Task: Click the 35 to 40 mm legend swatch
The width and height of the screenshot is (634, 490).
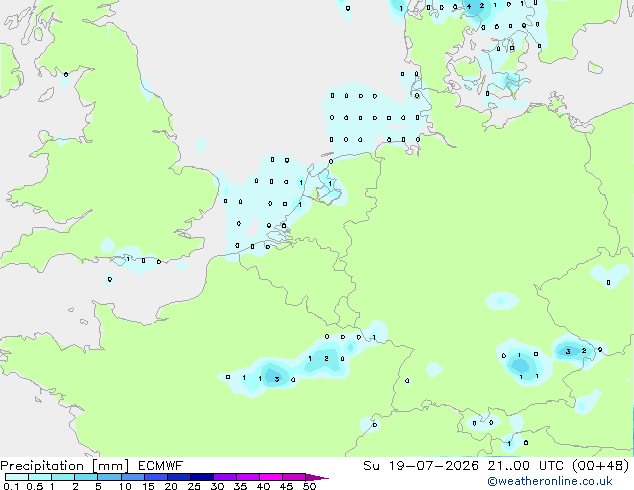Action: pos(247,477)
